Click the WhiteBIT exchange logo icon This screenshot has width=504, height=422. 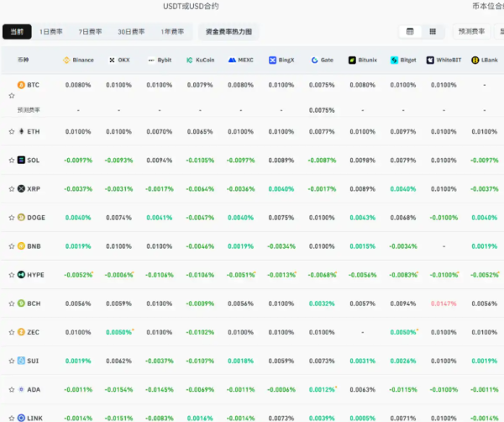[x=431, y=61]
